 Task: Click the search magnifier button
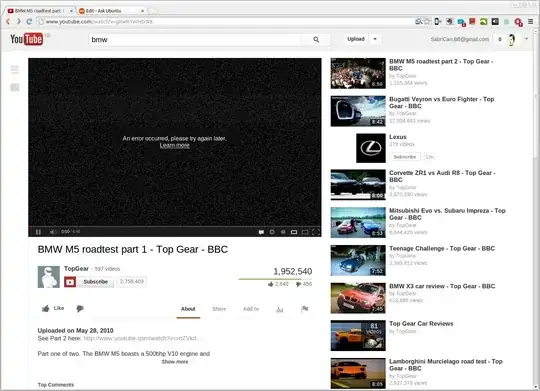pyautogui.click(x=316, y=40)
